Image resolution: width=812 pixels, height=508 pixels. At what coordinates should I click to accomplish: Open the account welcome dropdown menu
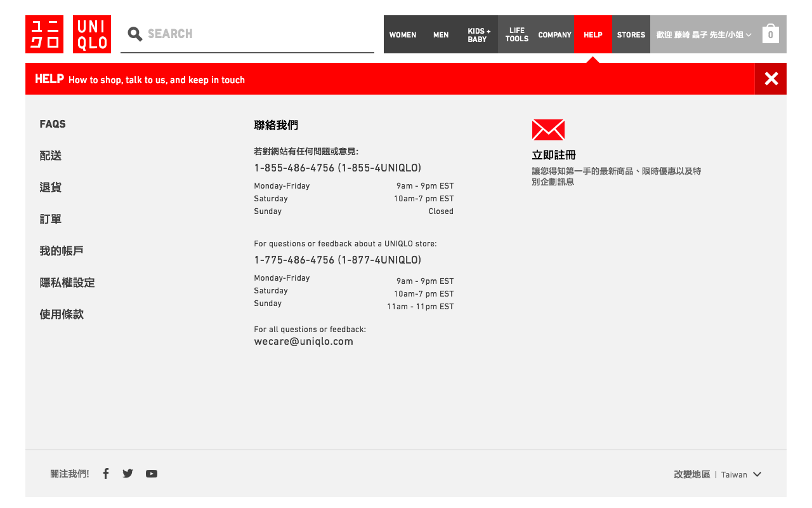point(704,35)
